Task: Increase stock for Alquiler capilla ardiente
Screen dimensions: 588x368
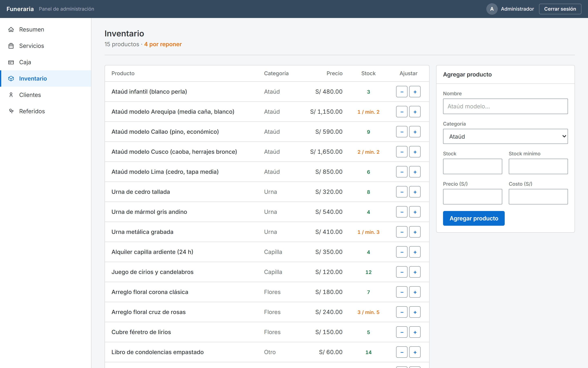Action: click(x=415, y=252)
